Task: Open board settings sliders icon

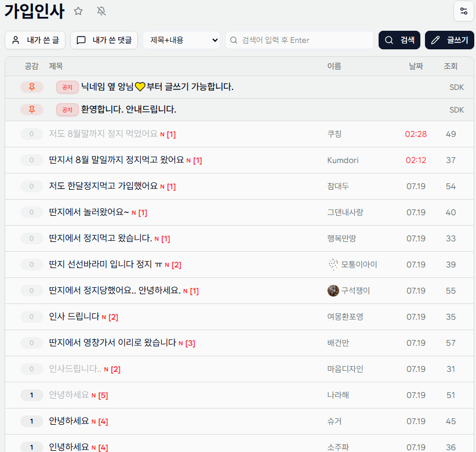Action: (464, 11)
